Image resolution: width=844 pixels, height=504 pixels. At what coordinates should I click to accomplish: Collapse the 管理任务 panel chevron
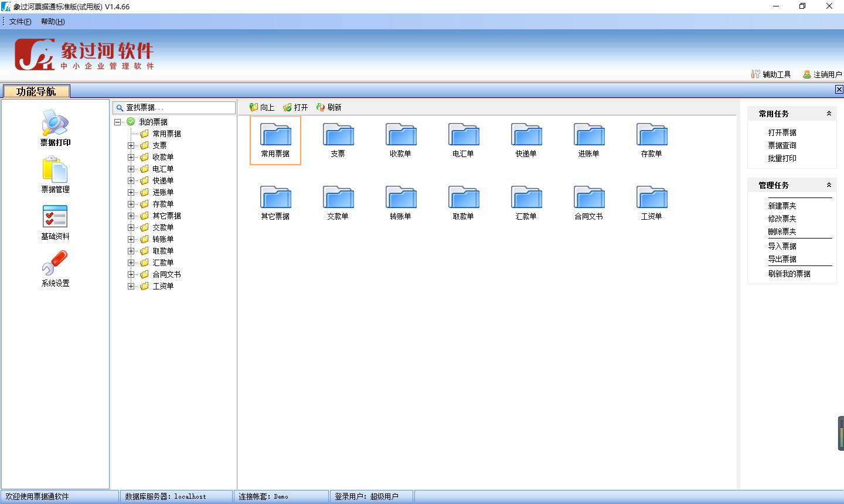829,185
